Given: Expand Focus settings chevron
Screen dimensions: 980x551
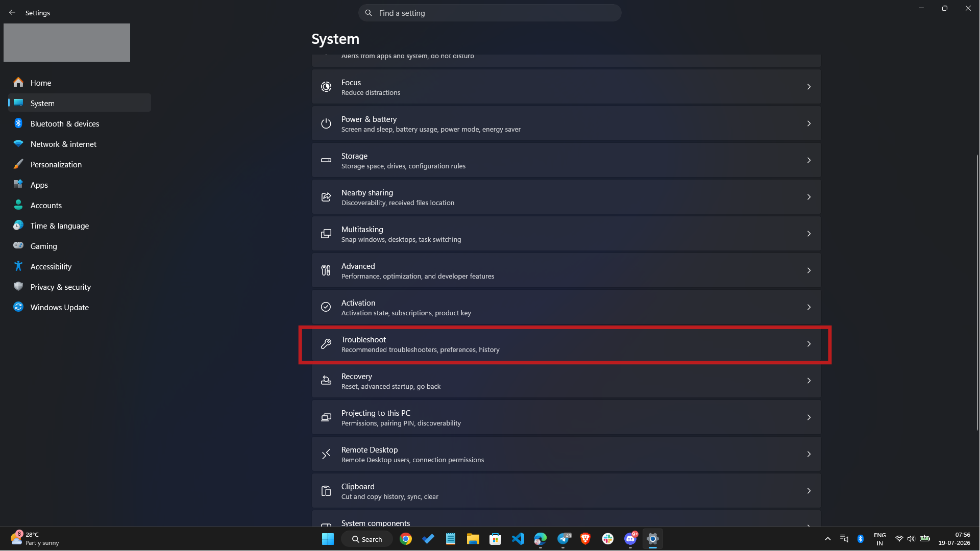Looking at the screenshot, I should pos(809,87).
